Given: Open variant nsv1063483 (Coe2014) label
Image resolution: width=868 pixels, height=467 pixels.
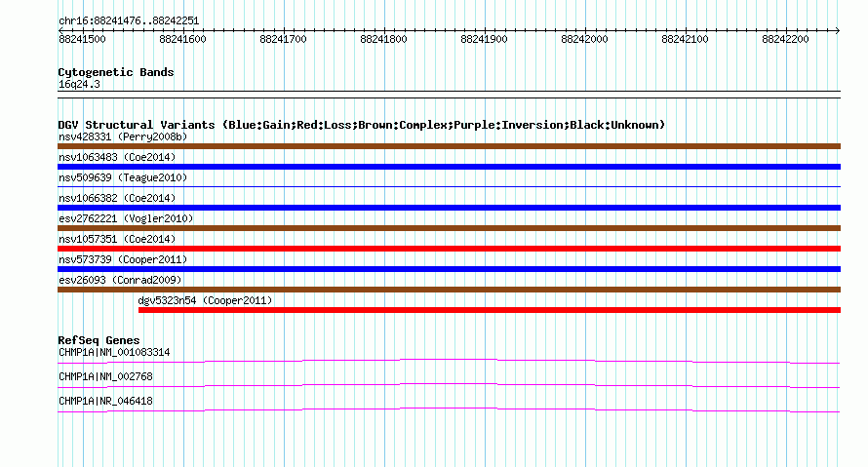Looking at the screenshot, I should (117, 157).
